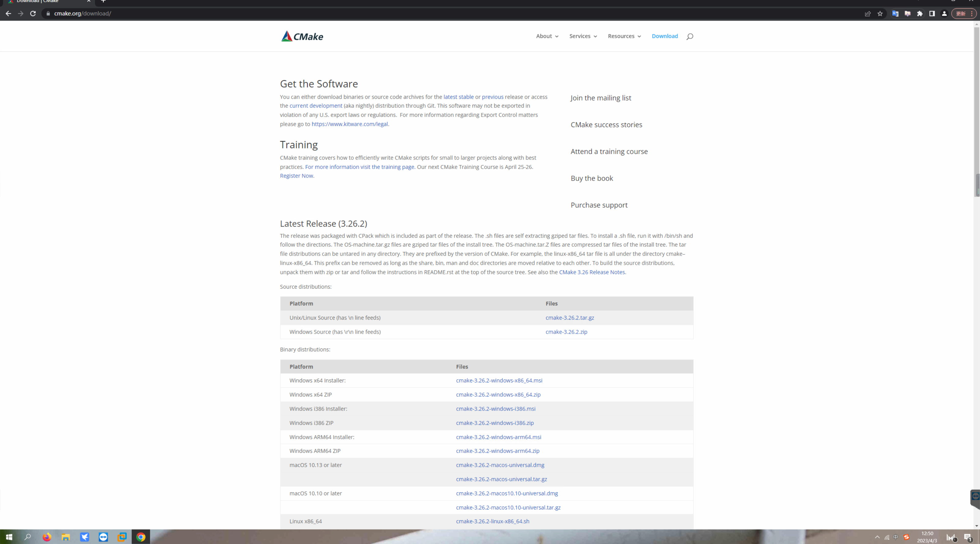Click the site lock icon in address bar
The width and height of the screenshot is (980, 544).
48,14
